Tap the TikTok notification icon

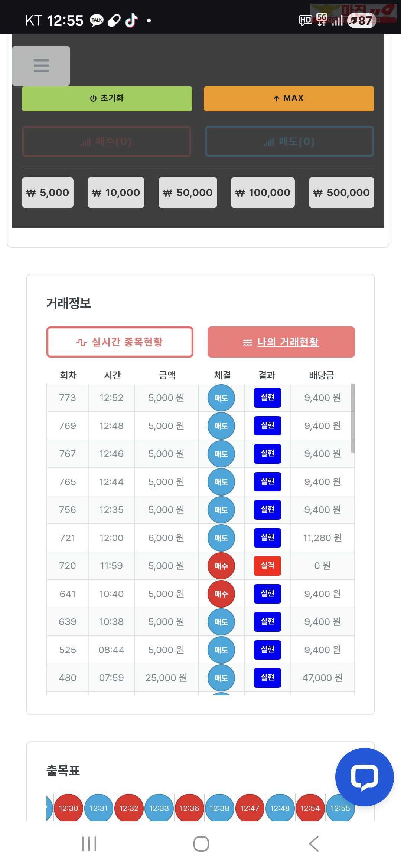(131, 20)
